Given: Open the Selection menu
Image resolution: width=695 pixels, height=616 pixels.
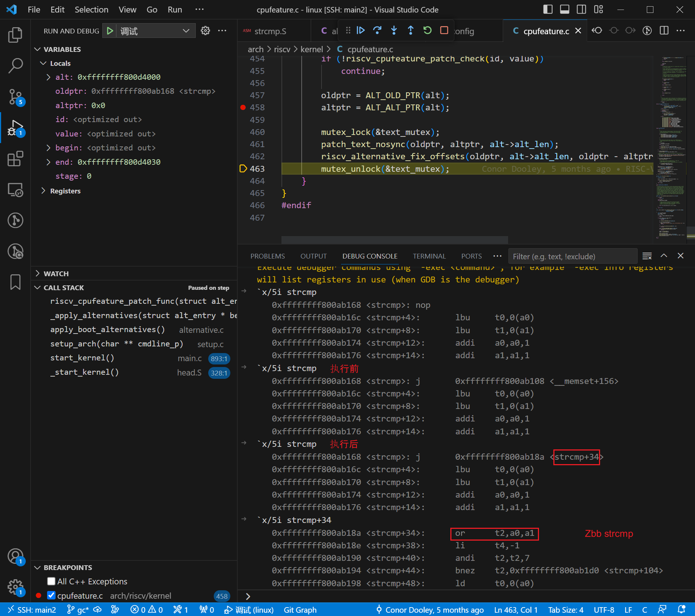Looking at the screenshot, I should 91,10.
